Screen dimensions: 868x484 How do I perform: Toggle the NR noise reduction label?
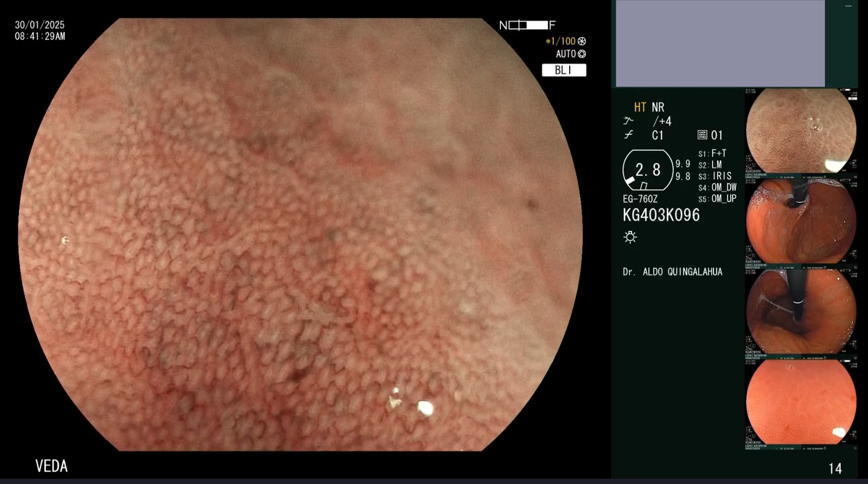[658, 108]
